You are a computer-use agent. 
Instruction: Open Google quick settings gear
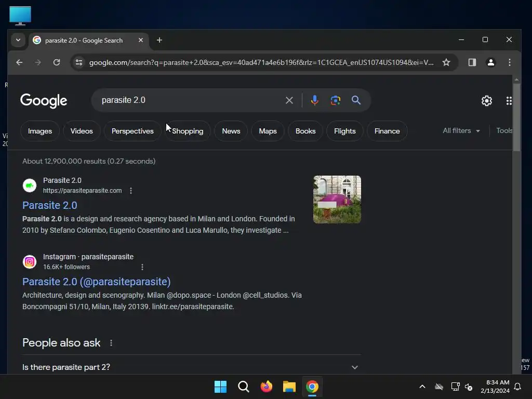(x=486, y=101)
